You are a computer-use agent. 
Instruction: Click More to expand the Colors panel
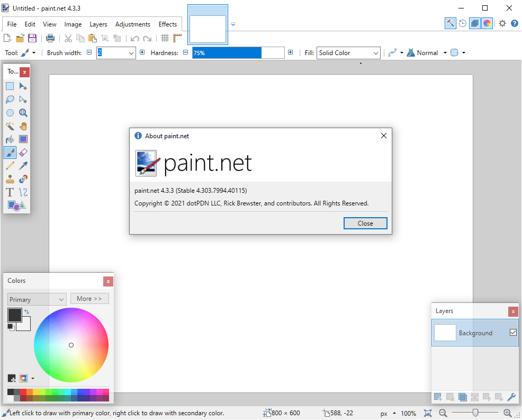coord(89,298)
